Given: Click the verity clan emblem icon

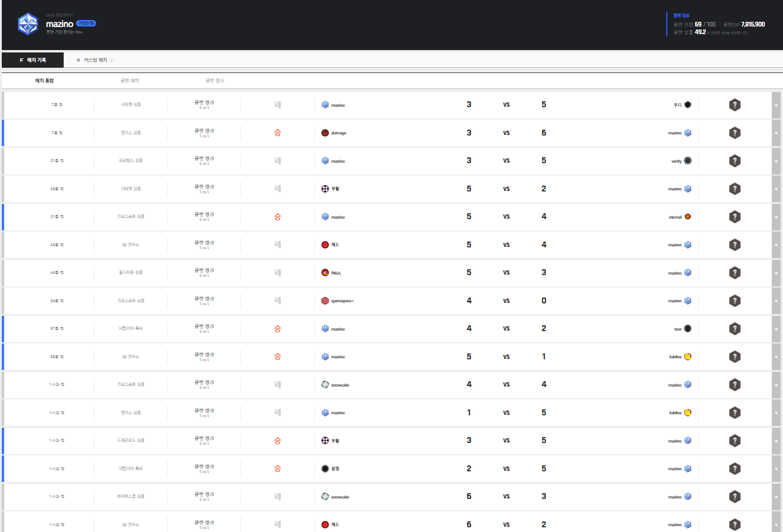Looking at the screenshot, I should 687,161.
